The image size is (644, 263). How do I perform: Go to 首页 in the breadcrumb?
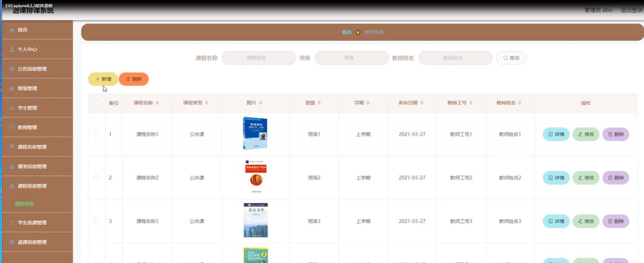click(347, 32)
